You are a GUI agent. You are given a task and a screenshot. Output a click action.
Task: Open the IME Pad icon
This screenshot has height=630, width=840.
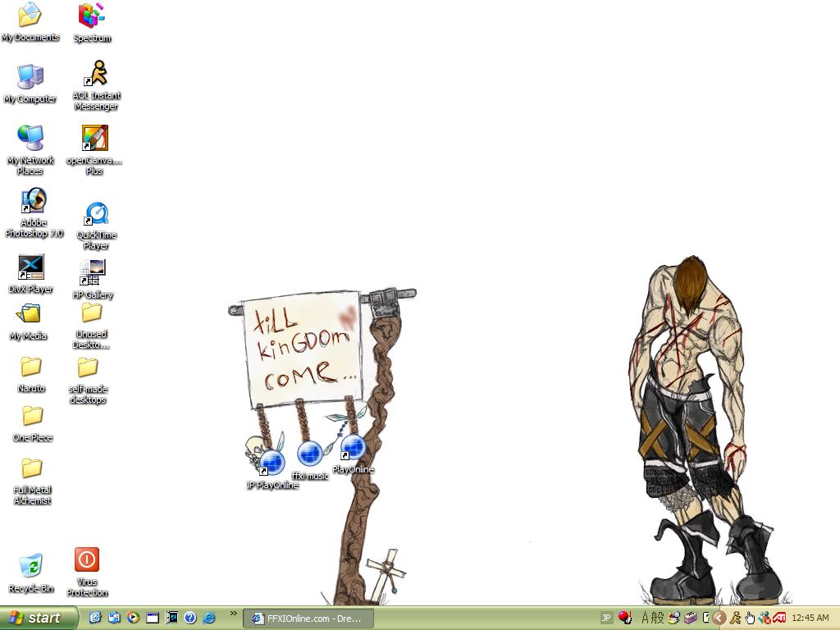coord(674,618)
